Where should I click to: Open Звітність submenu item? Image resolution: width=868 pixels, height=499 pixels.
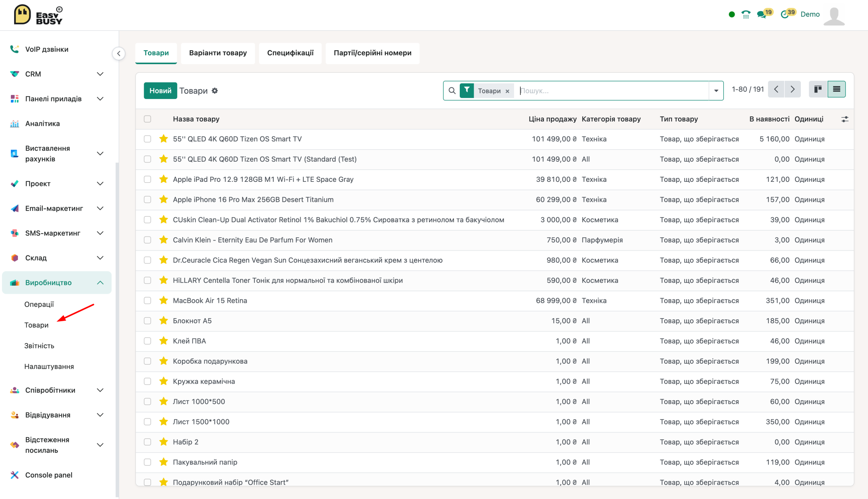[39, 346]
